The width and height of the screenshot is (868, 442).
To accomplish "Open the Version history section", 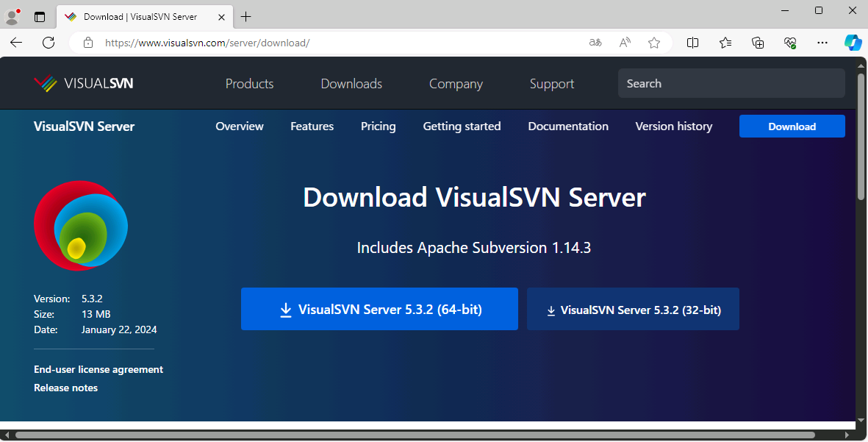I will (673, 126).
